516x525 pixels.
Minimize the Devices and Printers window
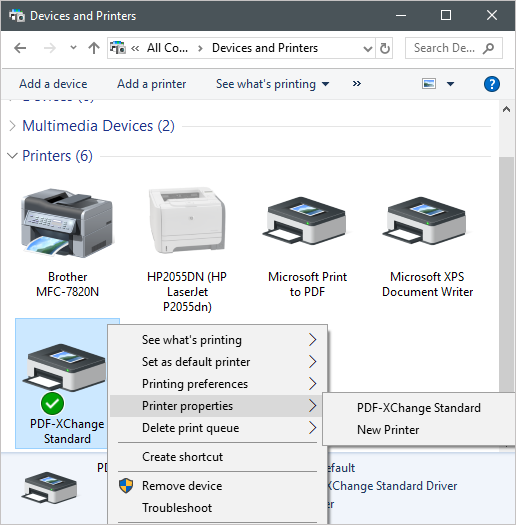click(x=400, y=15)
